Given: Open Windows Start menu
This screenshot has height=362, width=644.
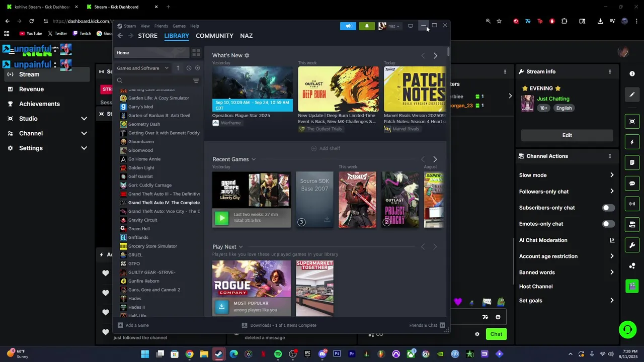Looking at the screenshot, I should click(145, 354).
